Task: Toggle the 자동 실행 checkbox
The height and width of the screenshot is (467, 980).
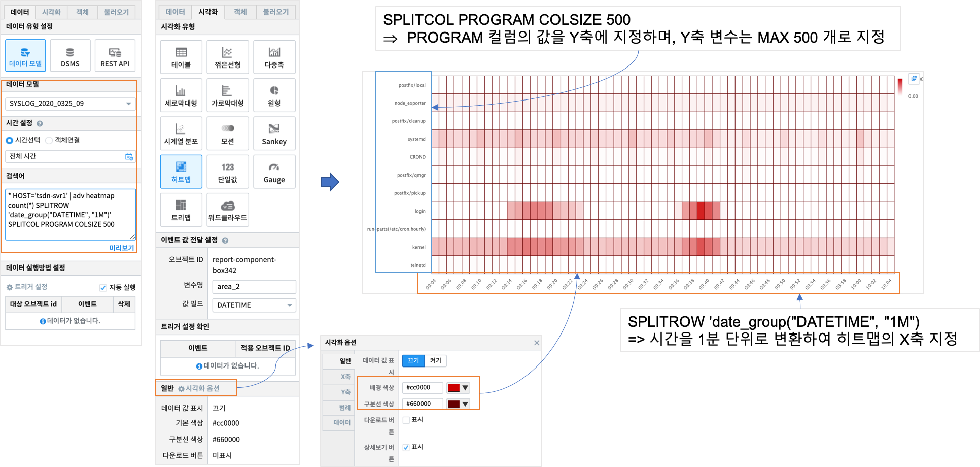Action: tap(103, 288)
